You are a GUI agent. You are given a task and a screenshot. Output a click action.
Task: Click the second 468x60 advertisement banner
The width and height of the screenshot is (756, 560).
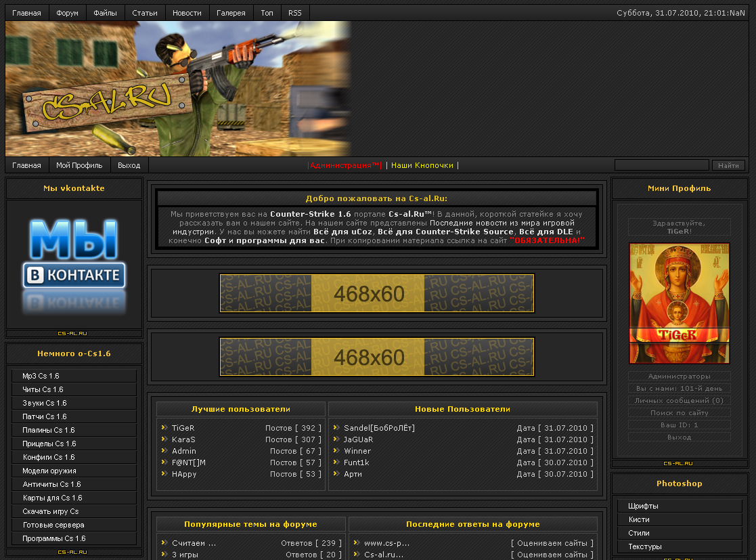tap(376, 357)
